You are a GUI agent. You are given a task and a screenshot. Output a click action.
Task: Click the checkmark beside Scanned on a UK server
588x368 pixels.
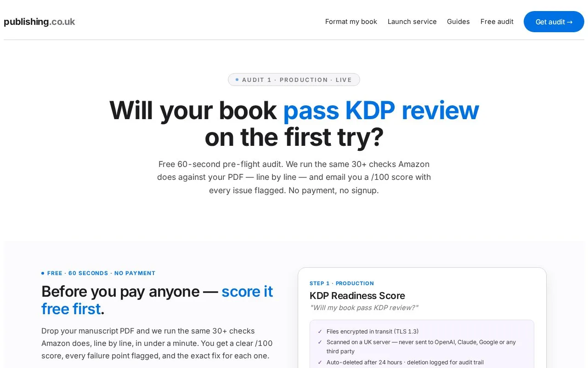(x=320, y=342)
